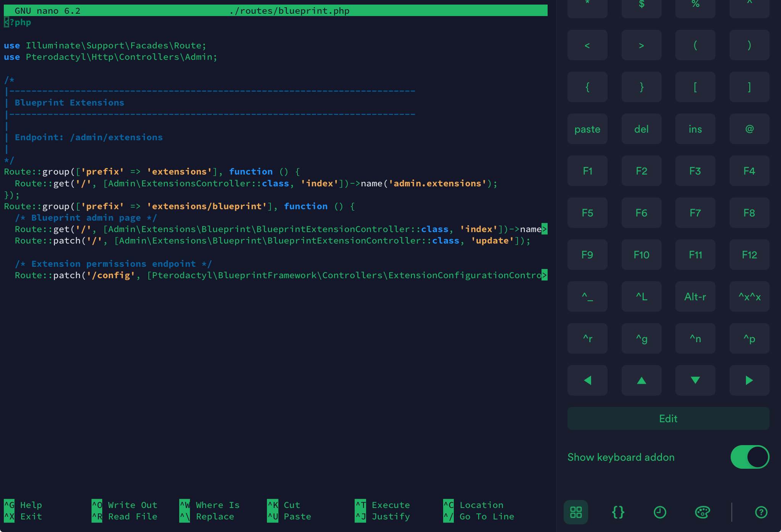Click the ^J Justify shortcut

382,516
